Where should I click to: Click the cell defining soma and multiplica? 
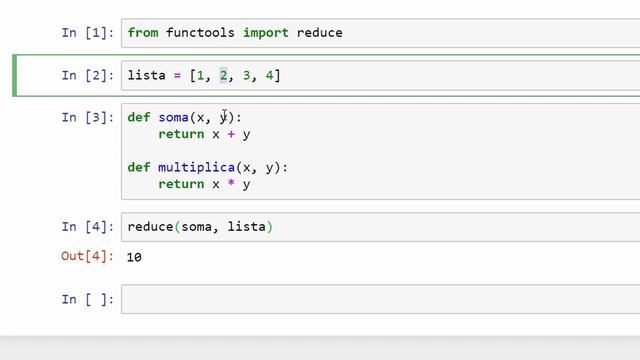[x=380, y=151]
